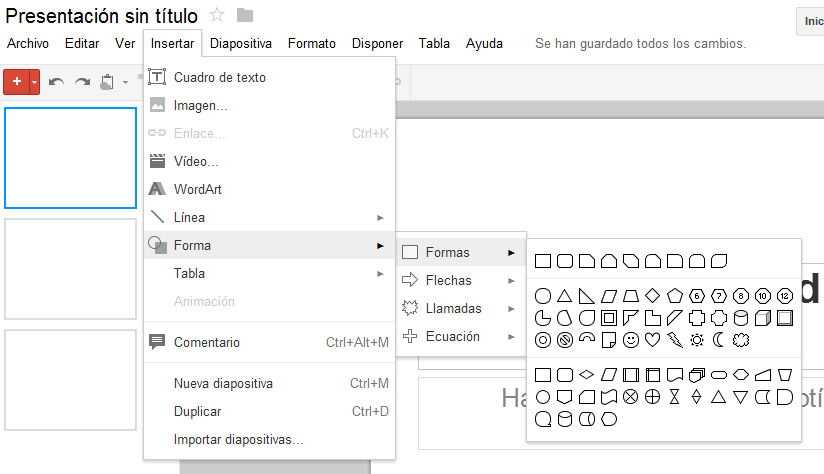
Task: Open the Diapositiva menu
Action: 241,44
